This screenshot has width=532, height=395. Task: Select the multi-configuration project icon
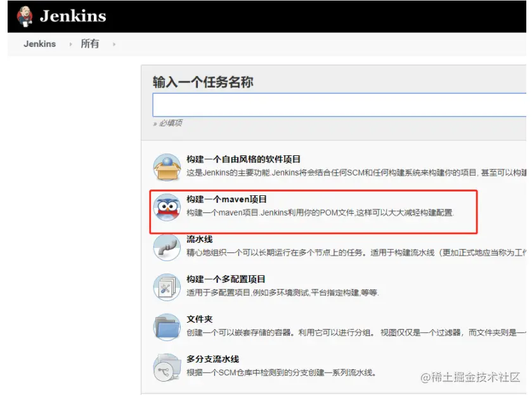[167, 287]
